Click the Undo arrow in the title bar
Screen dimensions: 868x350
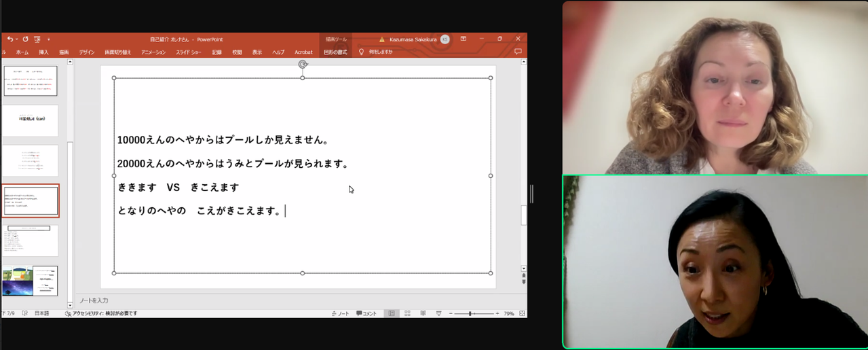[x=9, y=39]
